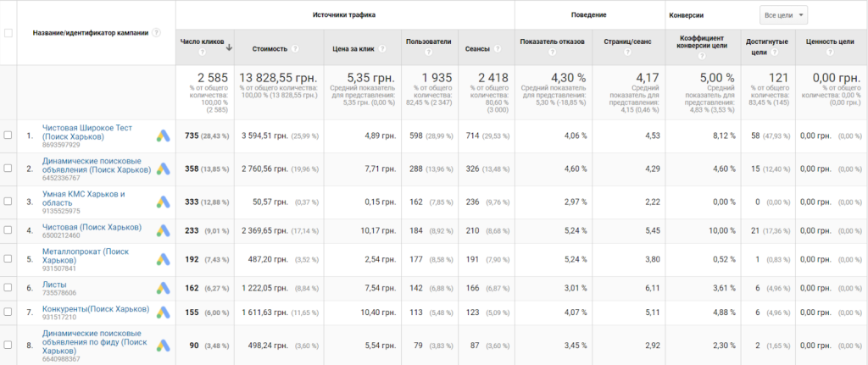
Task: Open help icon under Число кликов header
Action: coord(203,53)
